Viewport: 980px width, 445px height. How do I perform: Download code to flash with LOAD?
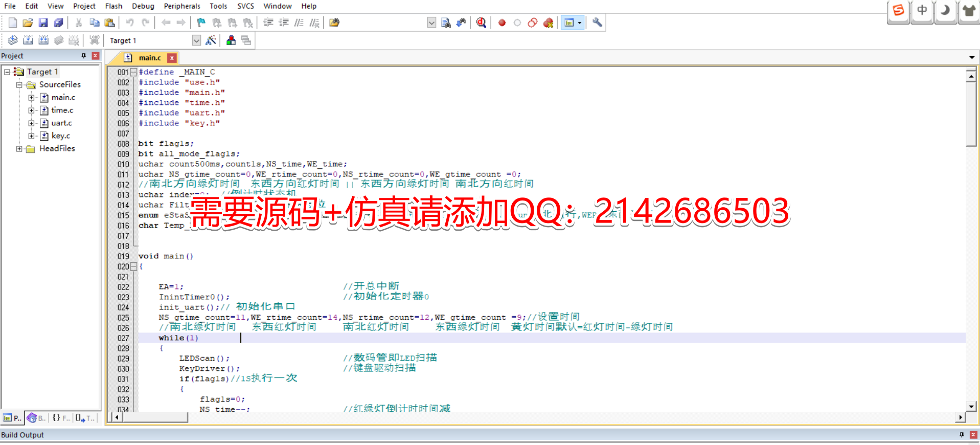coord(95,40)
